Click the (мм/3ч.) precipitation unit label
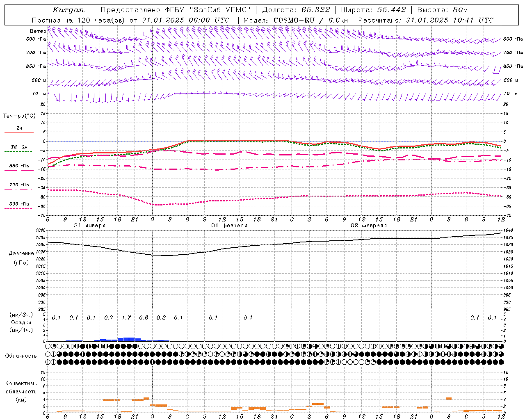Viewport: 525px width, 420px height. coord(21,315)
